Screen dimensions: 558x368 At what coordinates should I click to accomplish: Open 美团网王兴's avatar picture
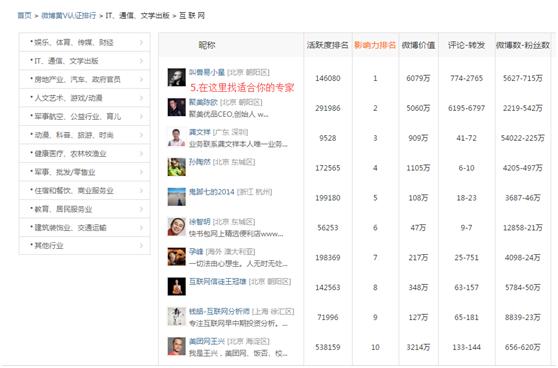177,347
